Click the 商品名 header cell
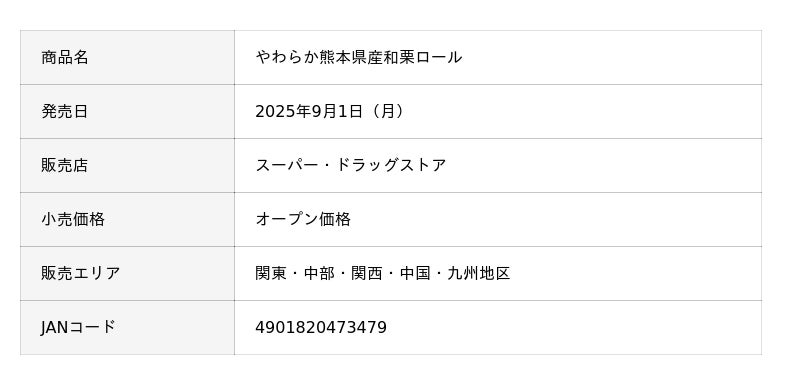 coord(127,57)
